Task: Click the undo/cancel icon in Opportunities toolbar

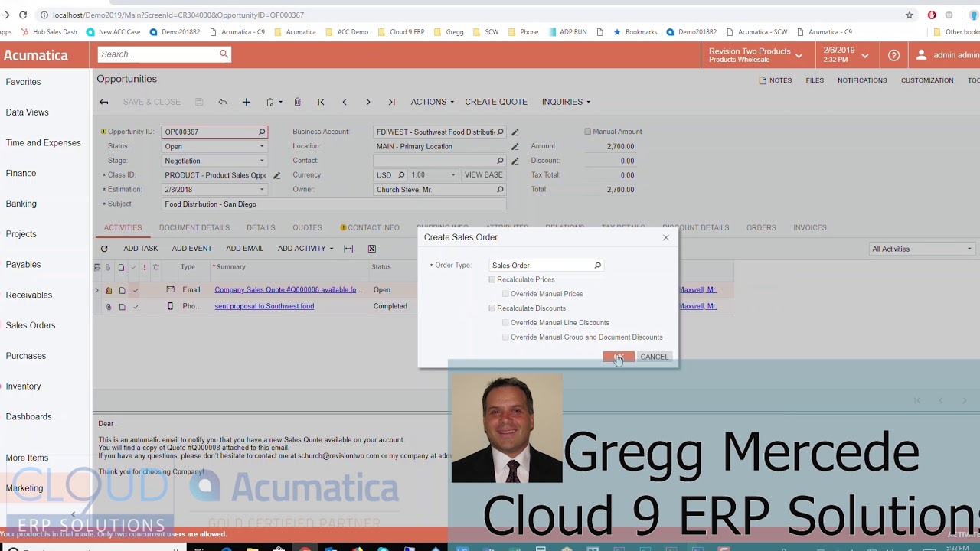Action: [223, 102]
